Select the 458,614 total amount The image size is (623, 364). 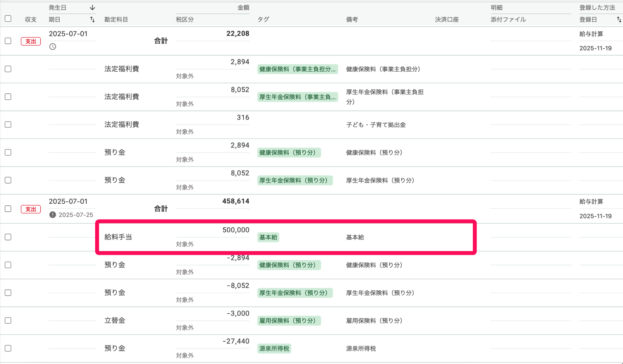[236, 201]
